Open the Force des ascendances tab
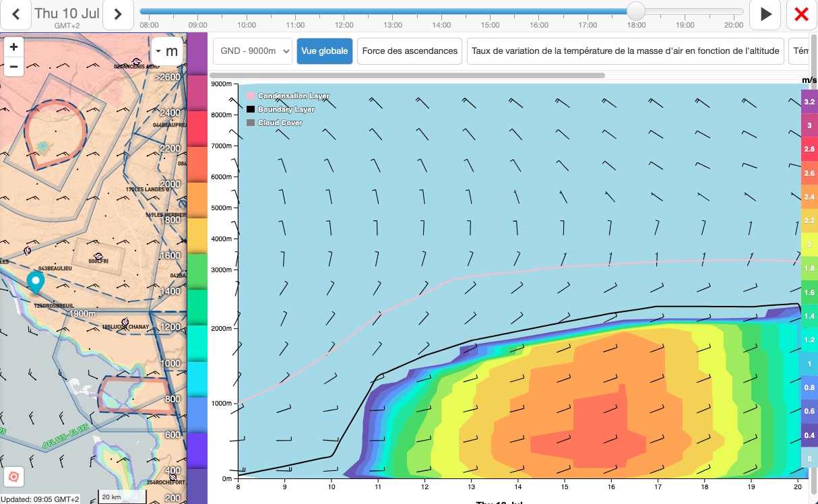Screen dimensions: 818x504 coord(410,51)
